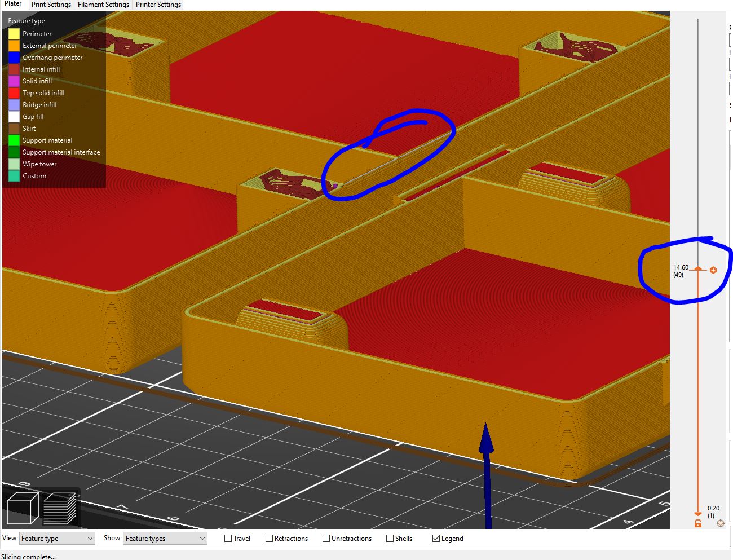Viewport: 733px width, 560px height.
Task: Open the slider settings gear icon
Action: tap(720, 523)
